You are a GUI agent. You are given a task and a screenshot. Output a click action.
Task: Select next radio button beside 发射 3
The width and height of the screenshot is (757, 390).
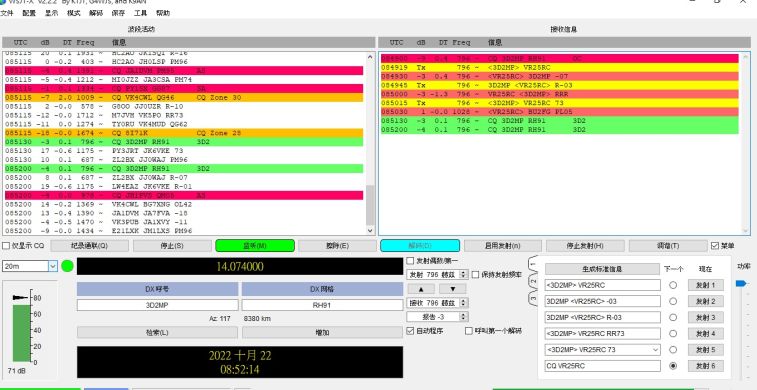tap(673, 318)
